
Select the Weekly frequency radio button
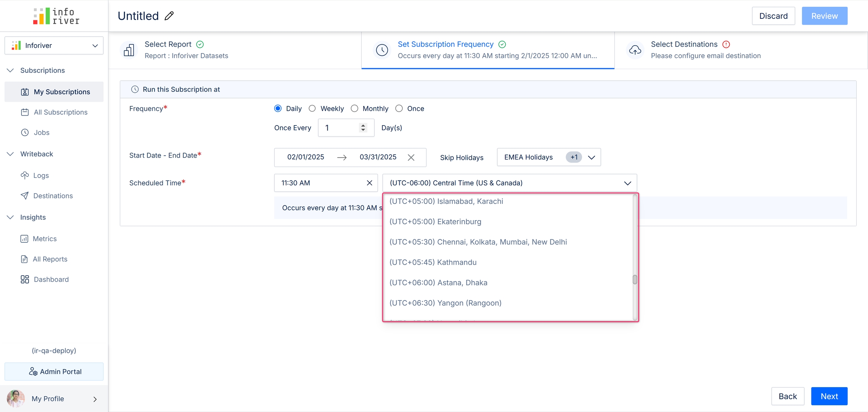coord(312,109)
